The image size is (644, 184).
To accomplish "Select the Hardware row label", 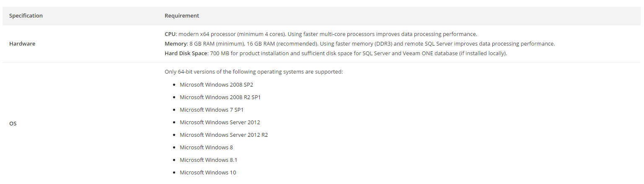I will 22,43.
